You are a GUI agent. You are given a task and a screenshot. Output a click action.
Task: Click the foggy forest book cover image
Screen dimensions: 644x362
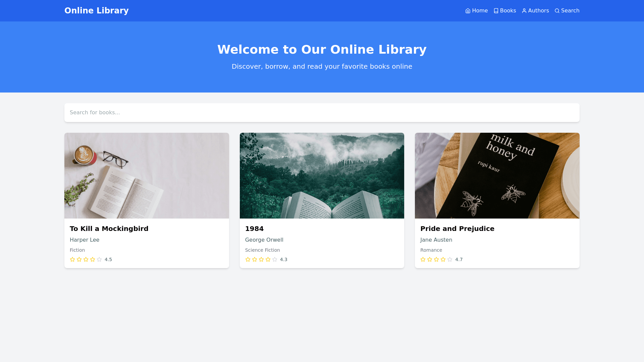(322, 176)
